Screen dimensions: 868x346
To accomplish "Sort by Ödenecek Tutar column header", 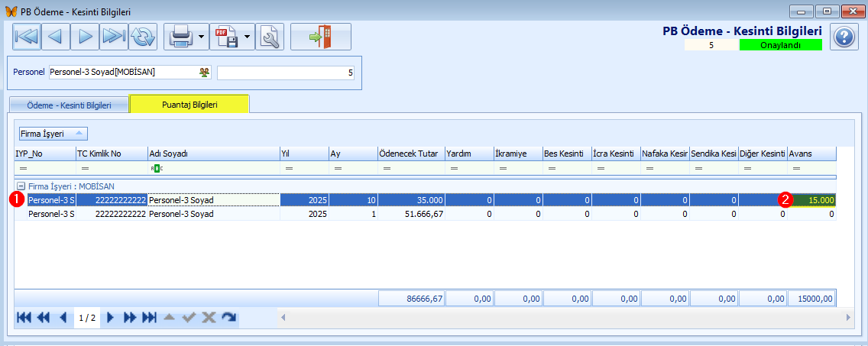I will pos(409,154).
